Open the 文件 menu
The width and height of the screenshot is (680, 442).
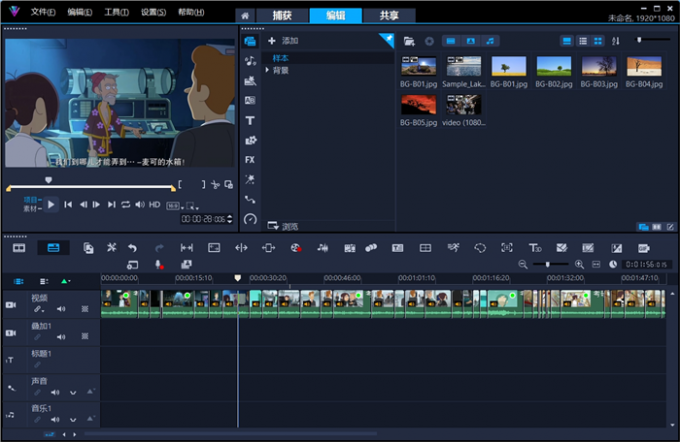pyautogui.click(x=43, y=12)
